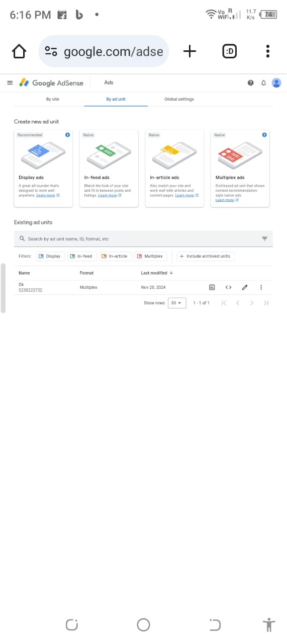The image size is (287, 644).
Task: Click the Name column header
Action: pos(24,273)
